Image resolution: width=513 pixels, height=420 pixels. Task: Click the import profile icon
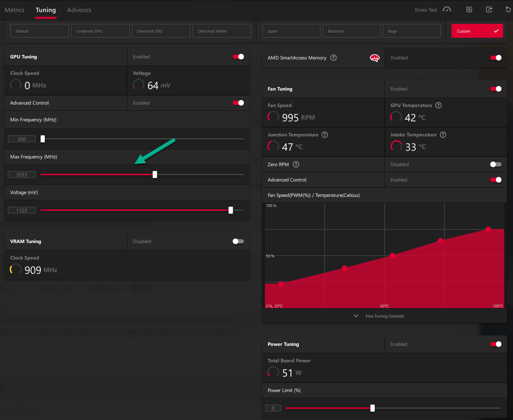coord(469,9)
